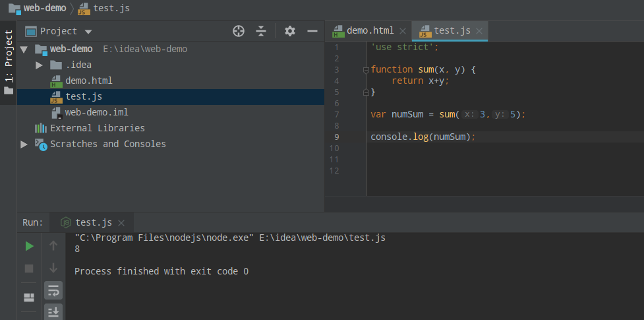The height and width of the screenshot is (320, 644).
Task: Click the locate/scroll from source crosshair icon
Action: [x=239, y=31]
